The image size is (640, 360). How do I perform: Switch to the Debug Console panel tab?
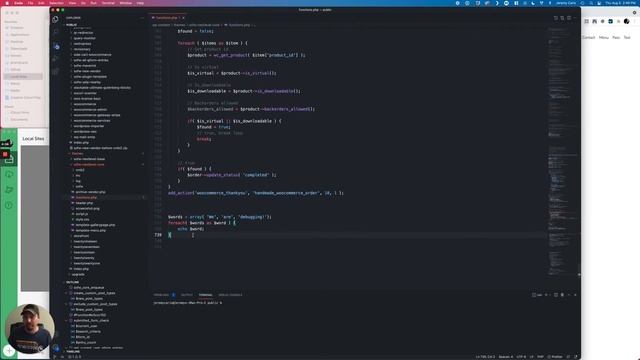[230, 295]
